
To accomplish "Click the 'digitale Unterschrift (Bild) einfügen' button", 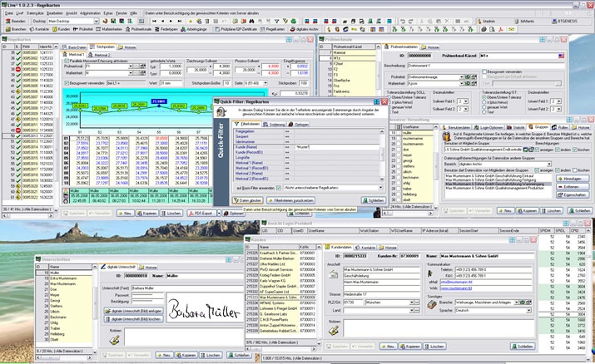I will [x=134, y=311].
